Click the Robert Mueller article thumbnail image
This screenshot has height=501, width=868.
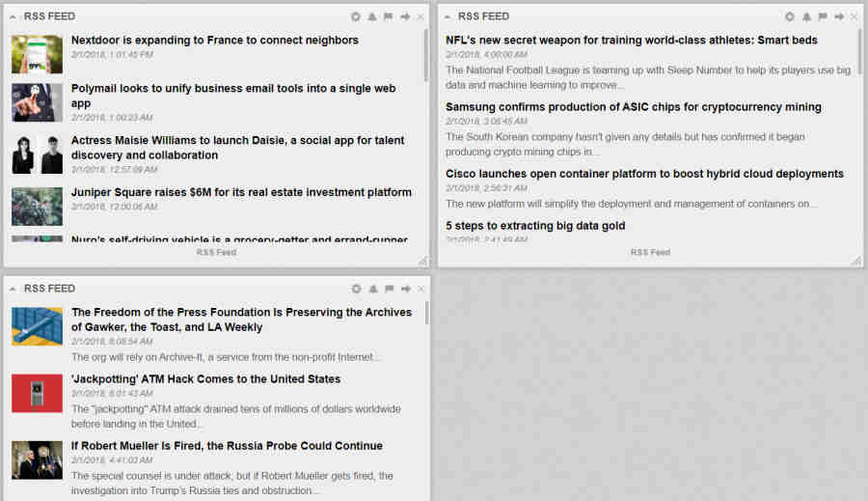(37, 459)
